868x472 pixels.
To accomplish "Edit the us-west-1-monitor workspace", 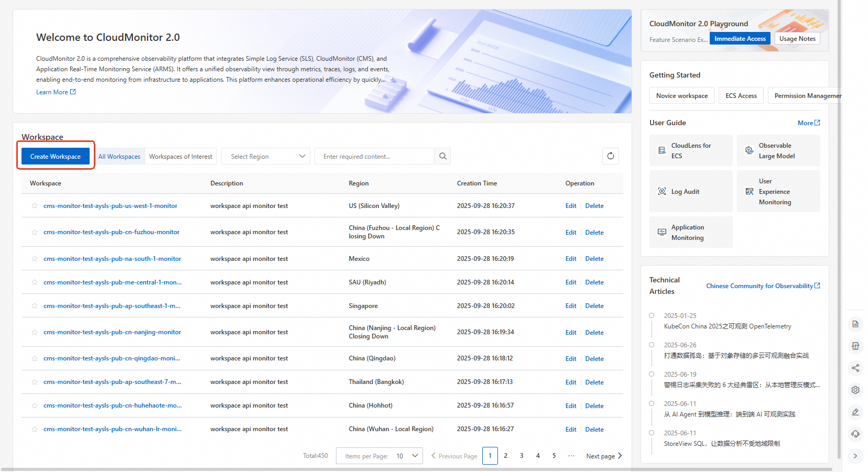I will pyautogui.click(x=571, y=206).
